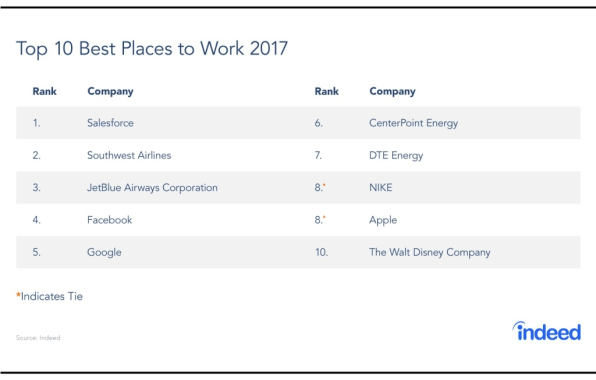Click the Indeed logo
Image resolution: width=596 pixels, height=380 pixels.
547,331
